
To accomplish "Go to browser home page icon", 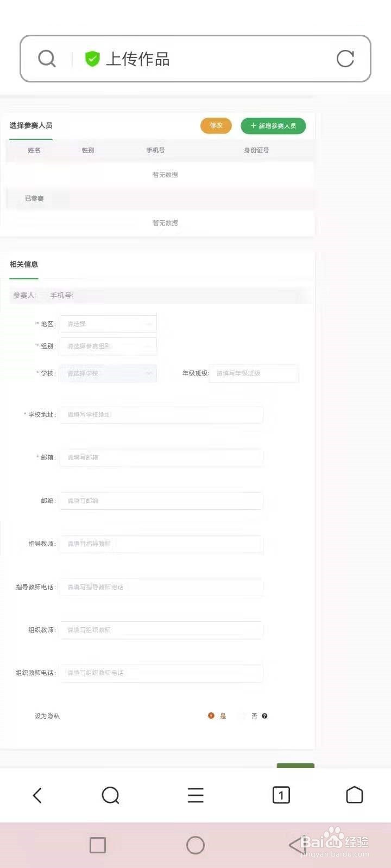I will click(x=355, y=795).
